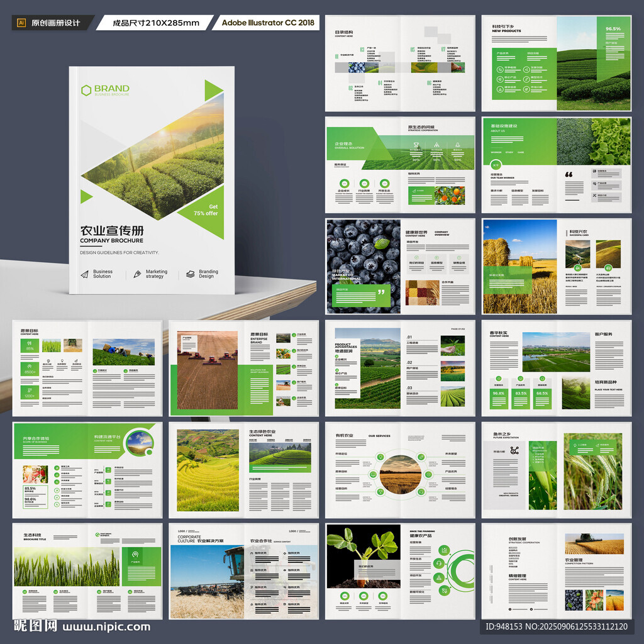Click the green 8500+ square icon

30,369
